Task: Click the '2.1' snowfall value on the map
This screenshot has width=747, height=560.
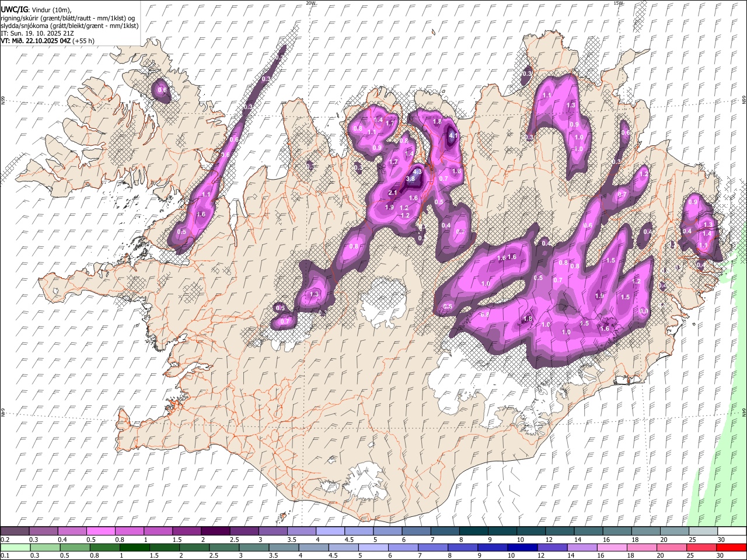Action: 392,193
